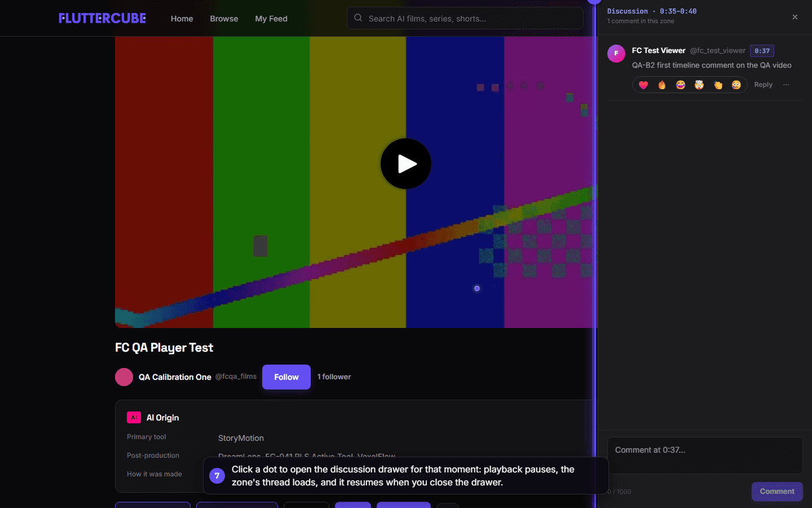The width and height of the screenshot is (812, 508).
Task: Click the search magnifier icon
Action: tap(358, 18)
